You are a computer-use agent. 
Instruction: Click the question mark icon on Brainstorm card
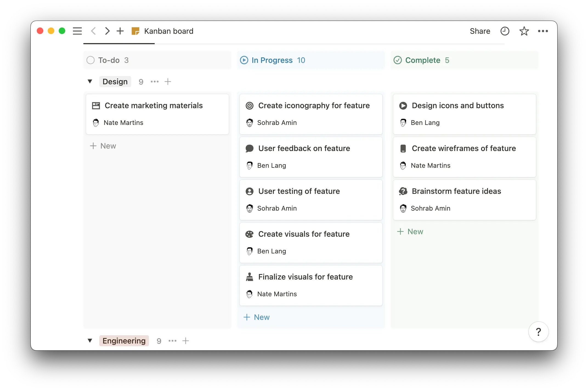click(x=403, y=191)
